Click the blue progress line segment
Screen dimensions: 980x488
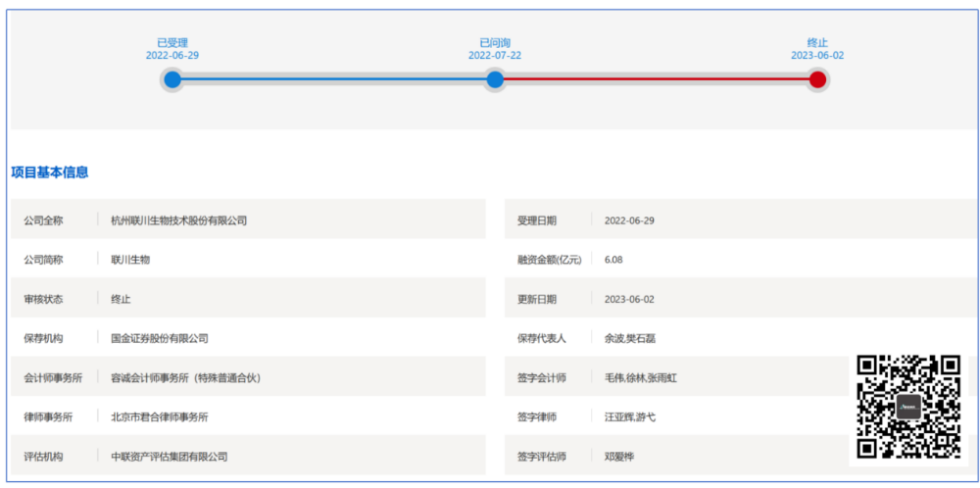pyautogui.click(x=333, y=80)
